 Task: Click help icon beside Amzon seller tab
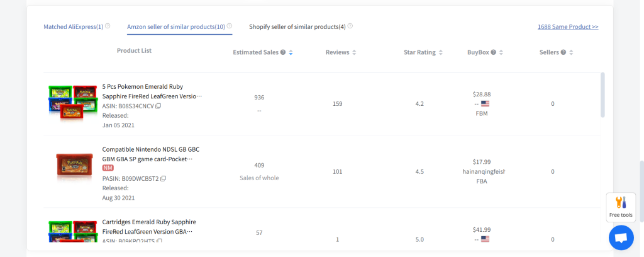point(230,26)
